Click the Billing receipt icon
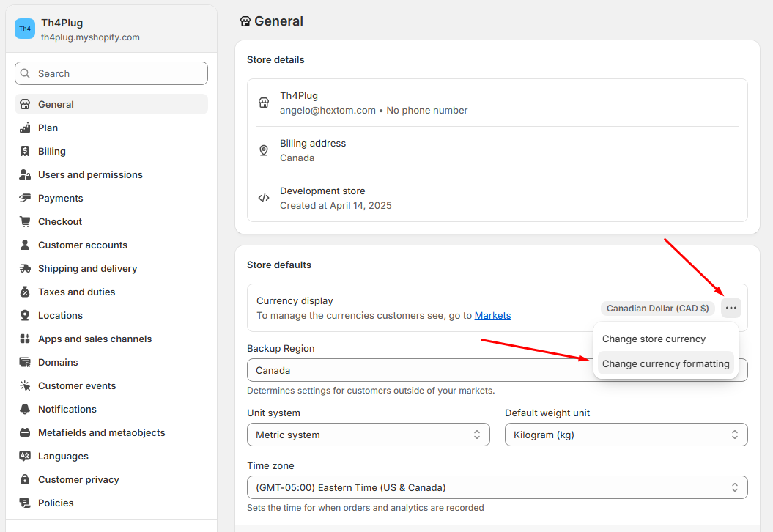 (x=25, y=152)
